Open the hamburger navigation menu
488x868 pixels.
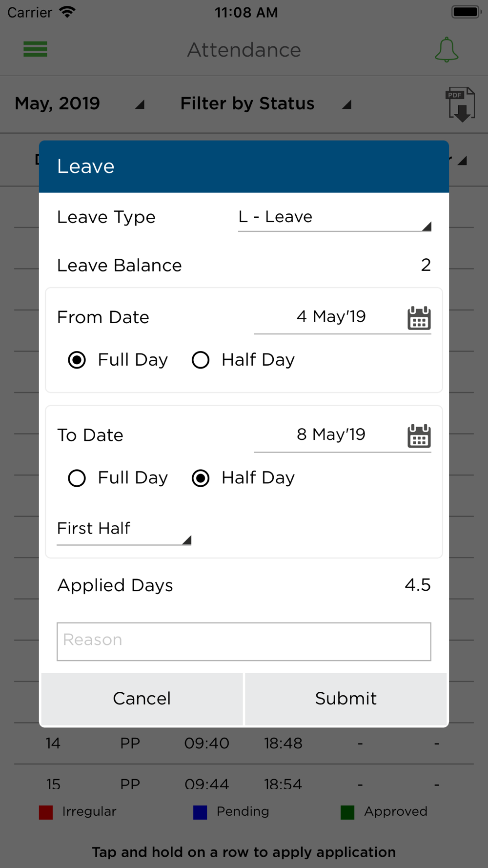point(35,49)
